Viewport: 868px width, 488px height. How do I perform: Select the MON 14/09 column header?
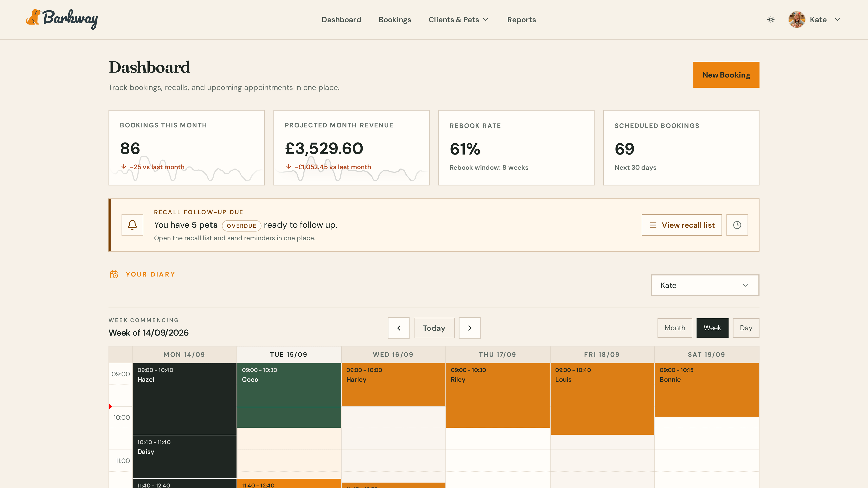click(184, 355)
